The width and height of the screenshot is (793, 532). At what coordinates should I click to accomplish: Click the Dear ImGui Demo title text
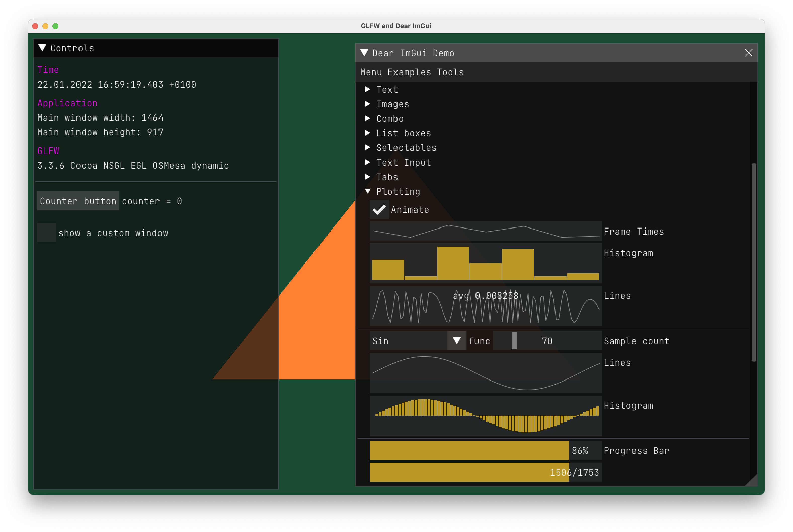[413, 53]
